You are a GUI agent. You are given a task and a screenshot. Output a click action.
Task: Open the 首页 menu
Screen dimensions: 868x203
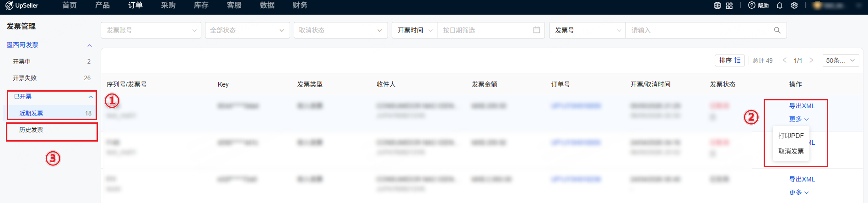(70, 5)
